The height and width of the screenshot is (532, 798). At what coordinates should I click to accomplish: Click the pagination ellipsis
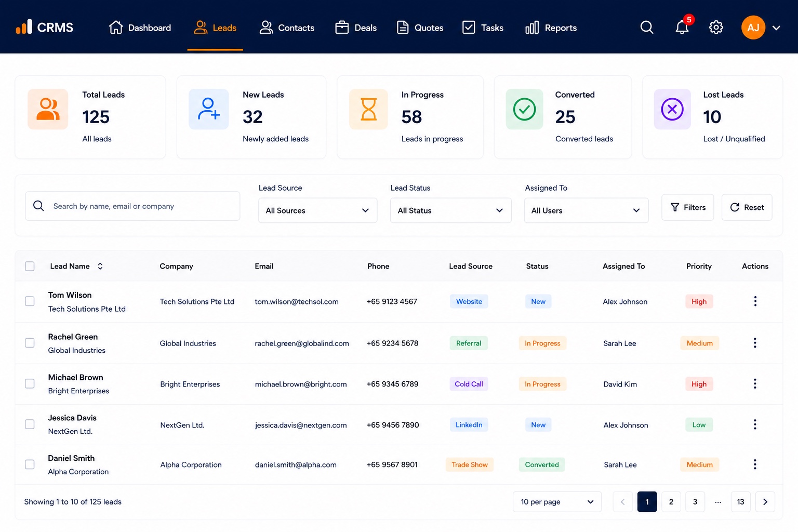click(x=718, y=502)
